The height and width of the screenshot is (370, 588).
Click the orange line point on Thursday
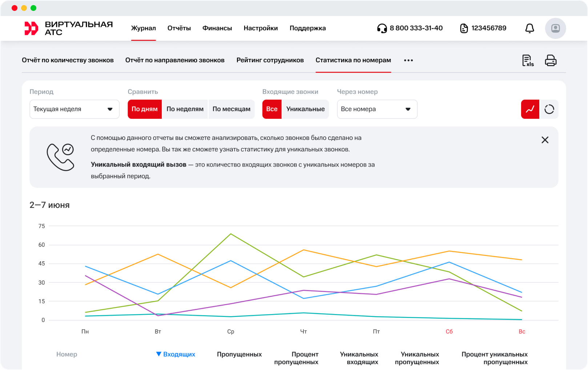pyautogui.click(x=303, y=250)
